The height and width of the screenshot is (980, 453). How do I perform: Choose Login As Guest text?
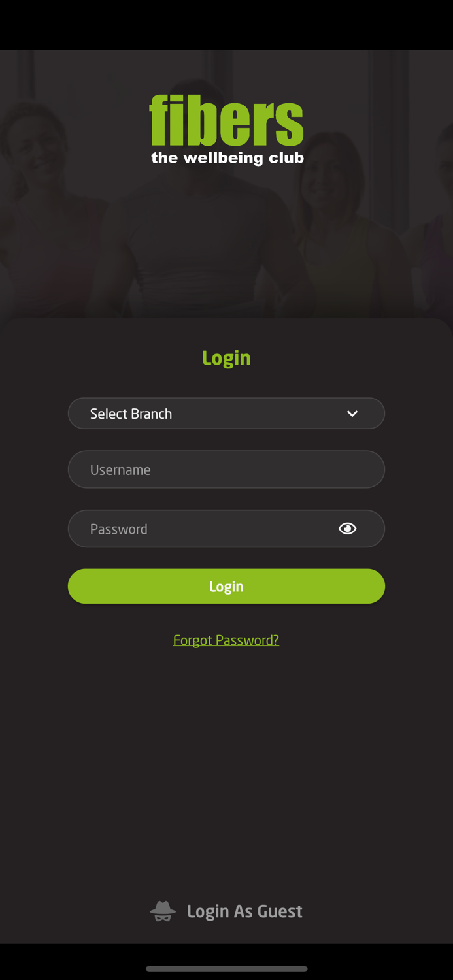pyautogui.click(x=244, y=911)
